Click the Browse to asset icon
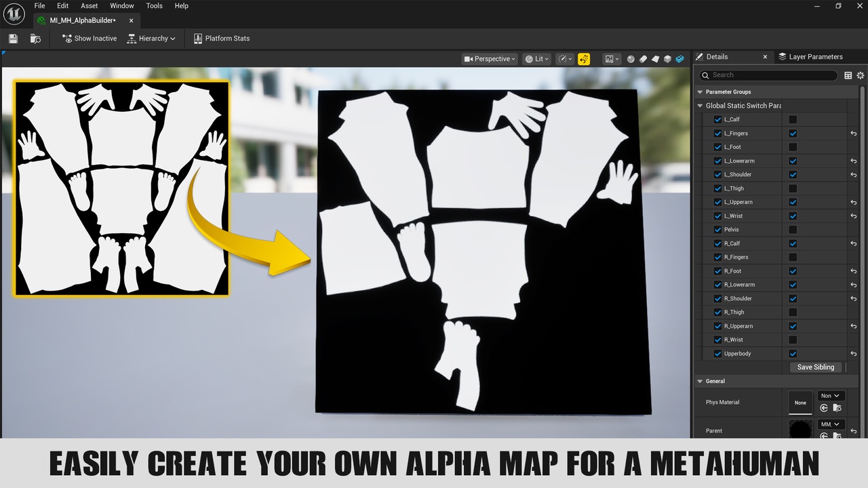 click(35, 39)
